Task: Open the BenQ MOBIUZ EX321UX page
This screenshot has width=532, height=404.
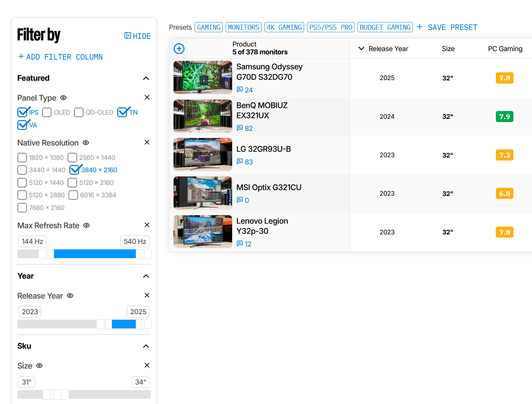Action: (262, 110)
